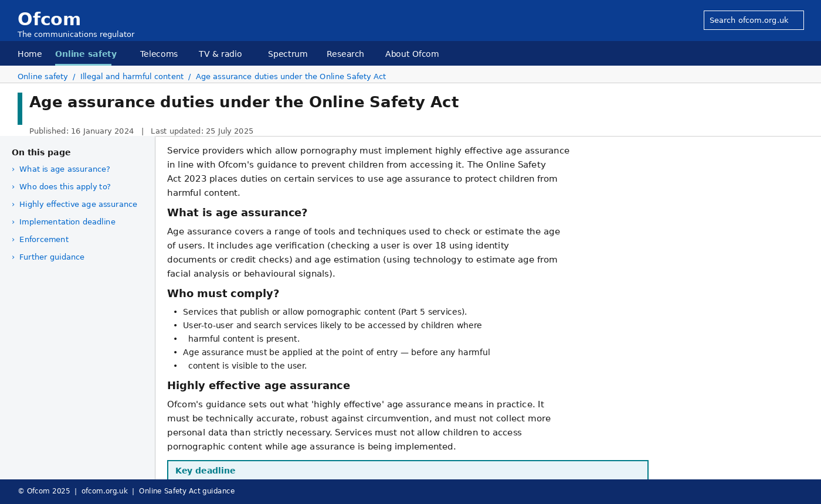Click the 'content is visible to the user.' bullet
The width and height of the screenshot is (821, 504).
click(247, 366)
